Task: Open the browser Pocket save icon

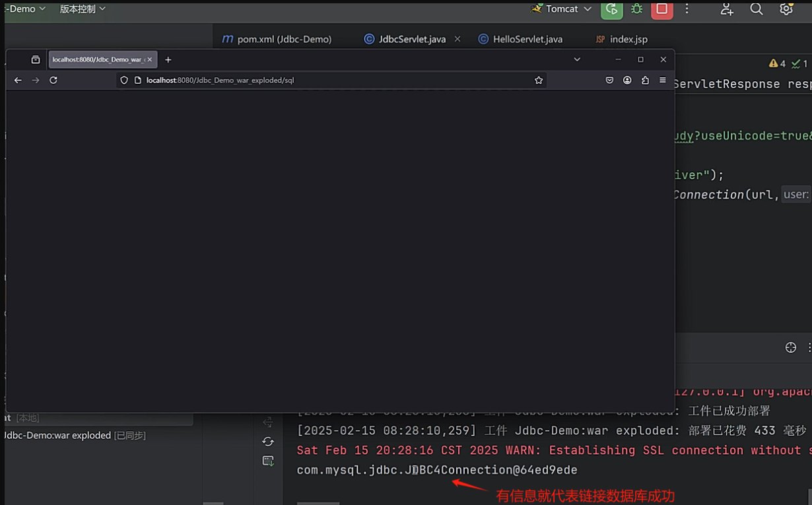Action: click(x=609, y=80)
